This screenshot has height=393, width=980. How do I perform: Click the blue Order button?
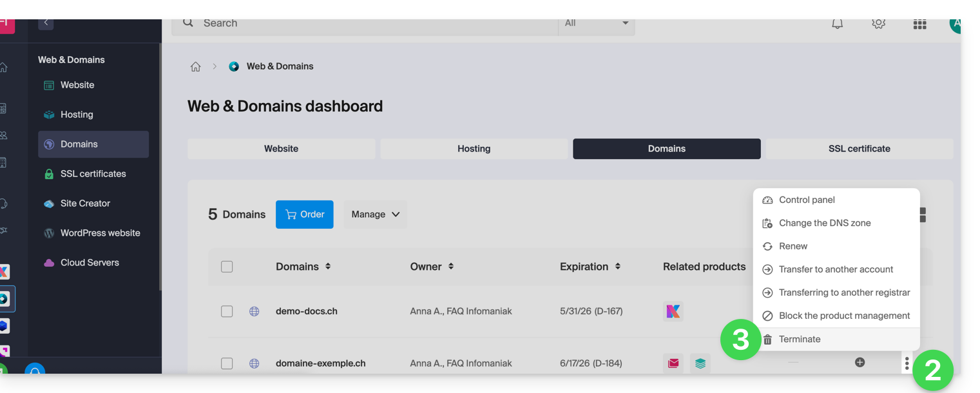pos(305,215)
